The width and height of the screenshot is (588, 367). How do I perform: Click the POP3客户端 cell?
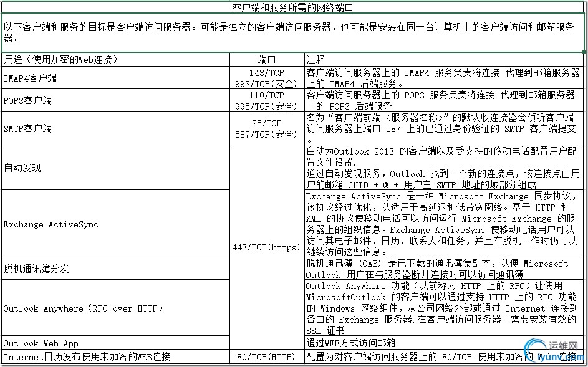tap(116, 100)
